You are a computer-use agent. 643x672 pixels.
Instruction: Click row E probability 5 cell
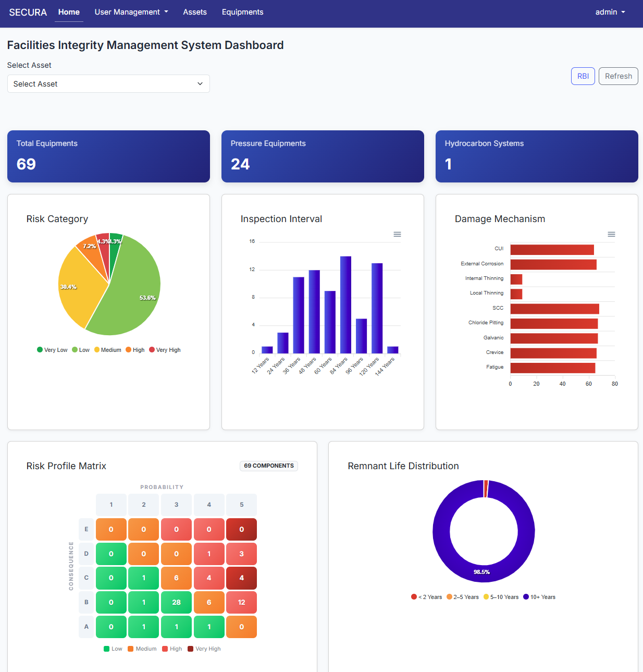pos(241,529)
